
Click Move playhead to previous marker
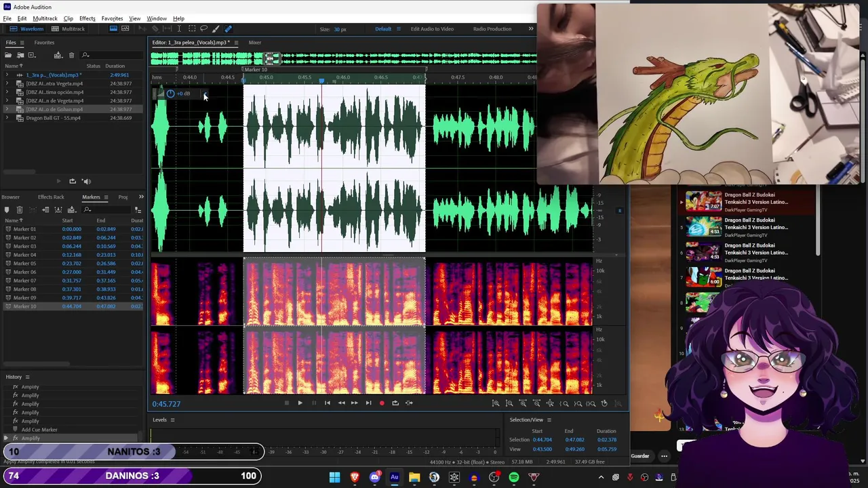pyautogui.click(x=328, y=403)
